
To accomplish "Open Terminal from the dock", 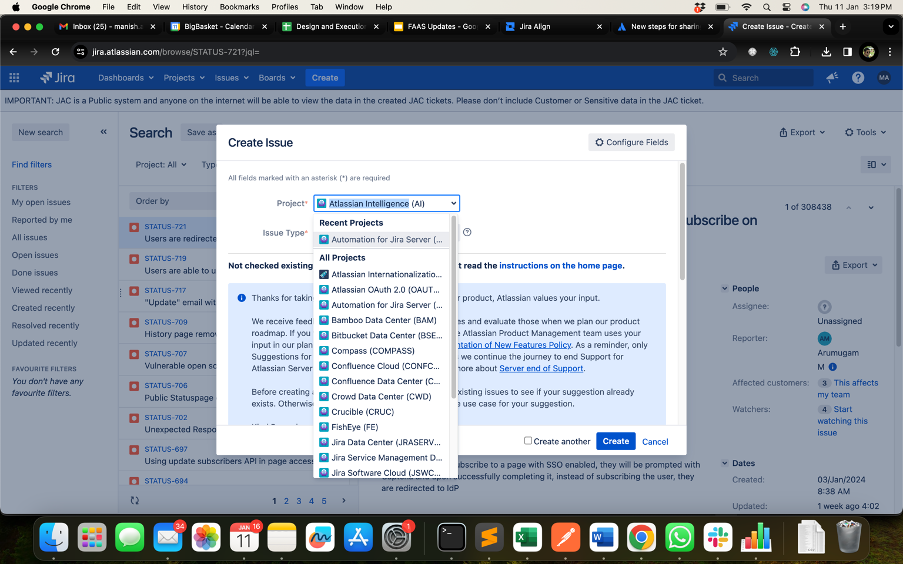I will (451, 537).
